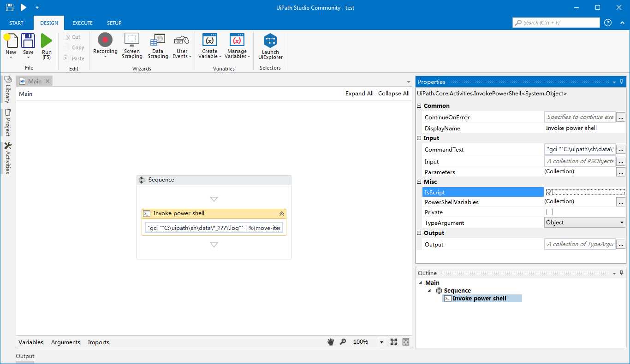The height and width of the screenshot is (364, 630).
Task: Run the workflow with Run (F5)
Action: (x=47, y=46)
